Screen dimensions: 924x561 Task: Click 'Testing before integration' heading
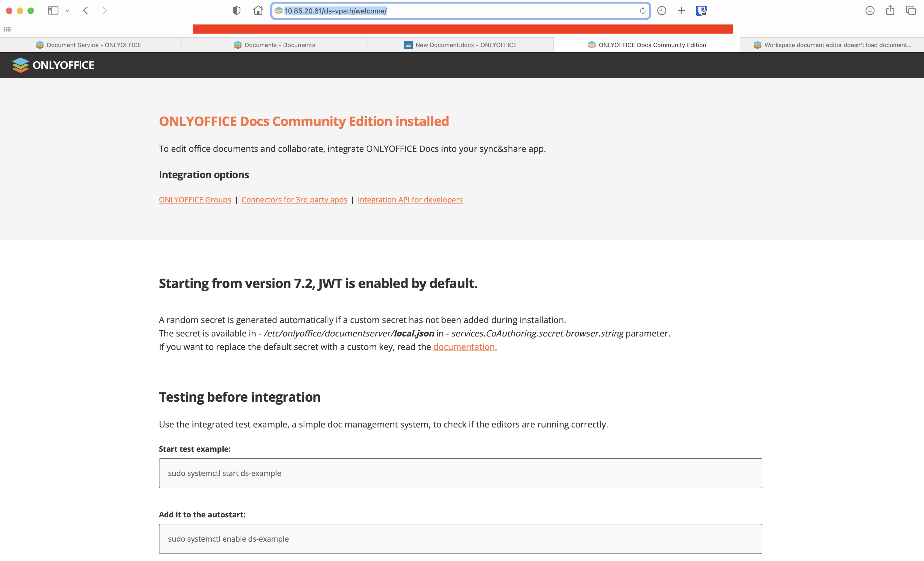pos(240,397)
